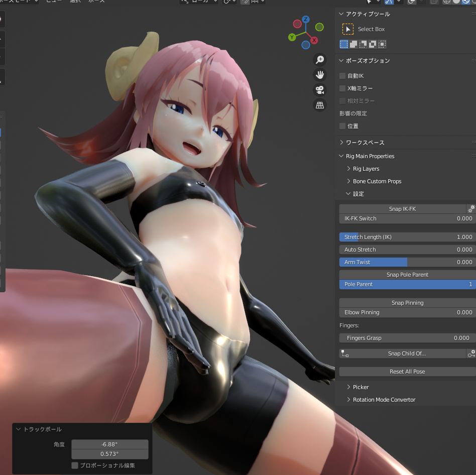Screen dimensions: 476x475
Task: Collapse the 設定 subpanel
Action: (348, 194)
